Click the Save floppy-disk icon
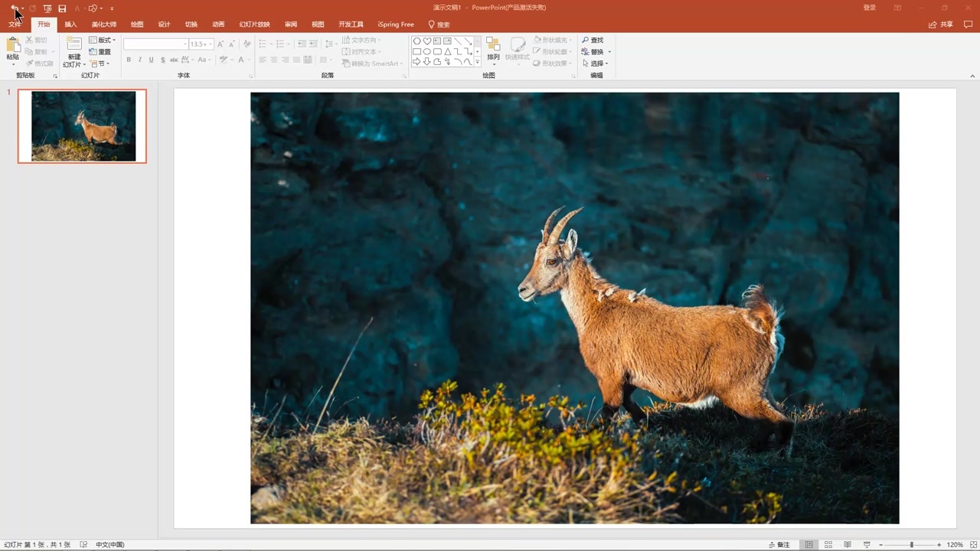Screen dimensions: 980x551 click(x=62, y=8)
